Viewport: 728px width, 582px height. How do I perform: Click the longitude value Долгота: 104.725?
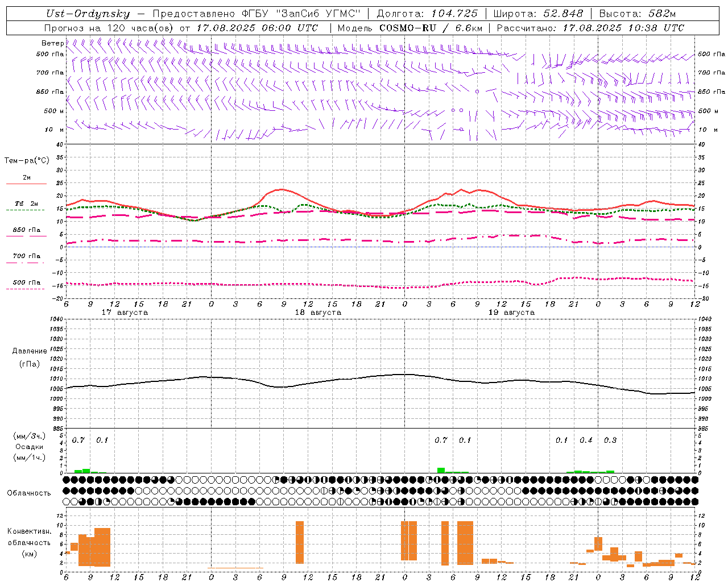427,14
